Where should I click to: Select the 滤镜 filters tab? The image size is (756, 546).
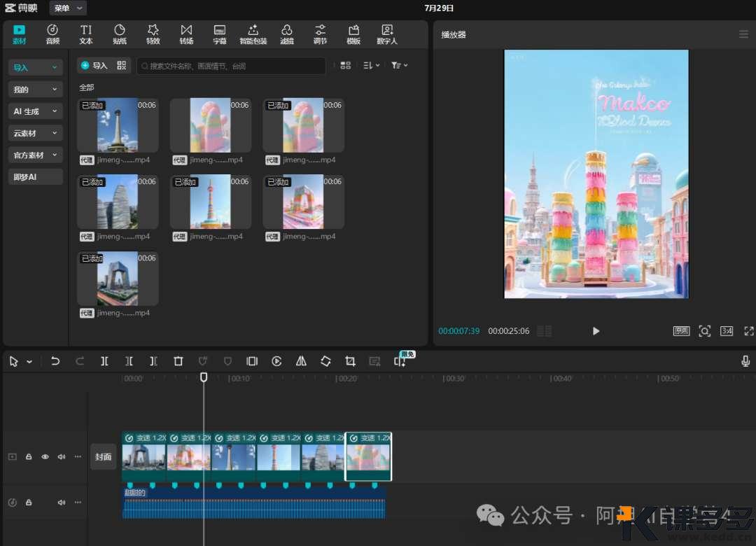pos(287,34)
